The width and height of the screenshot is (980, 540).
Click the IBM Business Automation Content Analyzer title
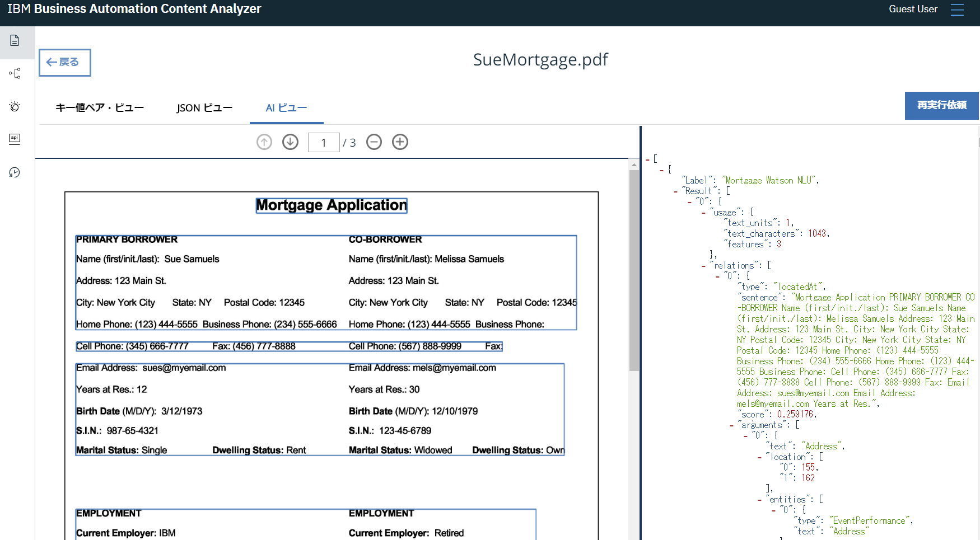click(x=134, y=9)
